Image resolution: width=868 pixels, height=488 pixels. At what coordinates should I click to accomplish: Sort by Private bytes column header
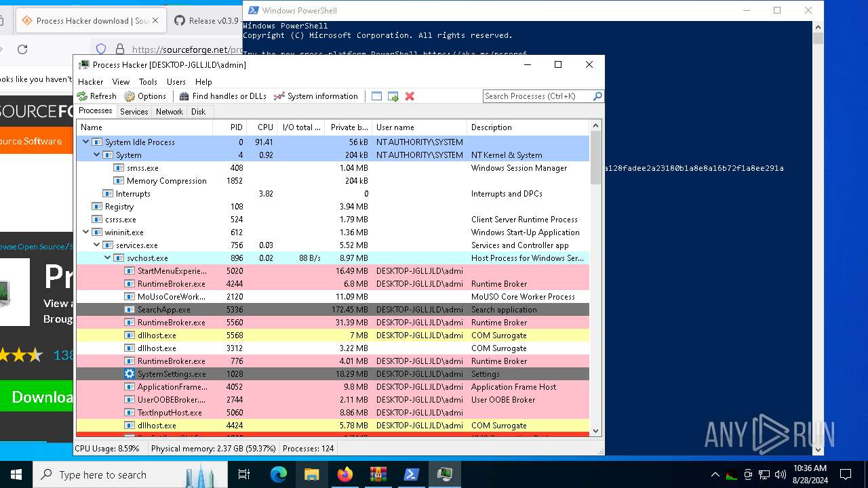pos(349,127)
